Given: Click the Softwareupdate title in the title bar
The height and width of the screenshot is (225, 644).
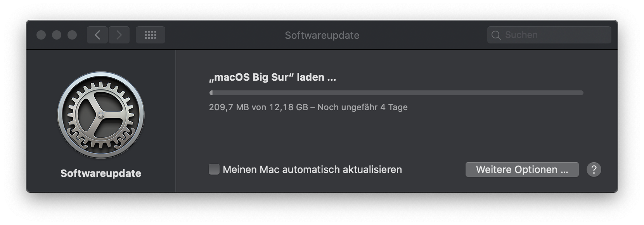Looking at the screenshot, I should [x=322, y=35].
